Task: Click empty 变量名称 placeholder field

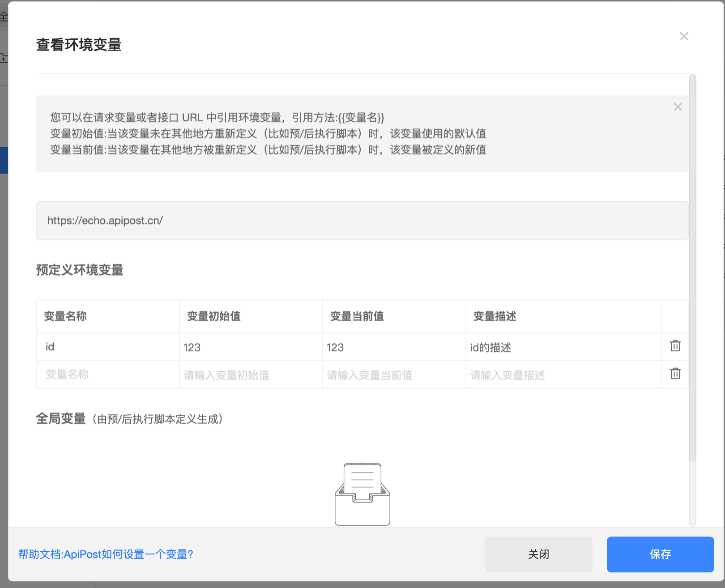Action: (108, 375)
